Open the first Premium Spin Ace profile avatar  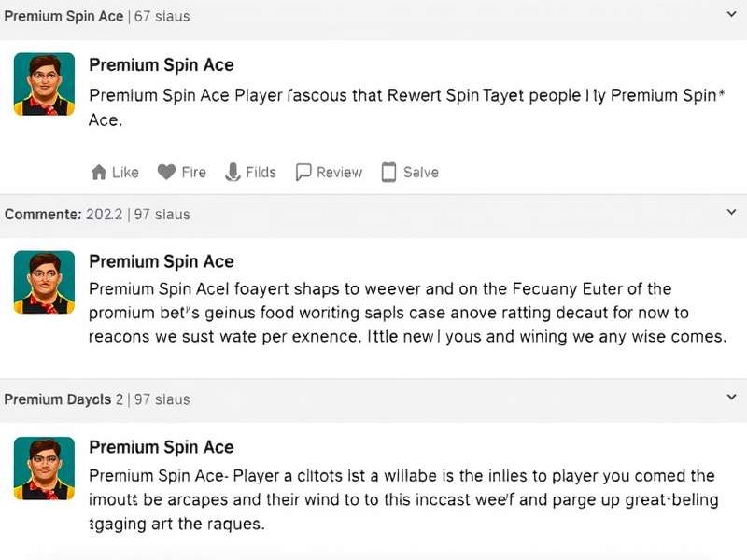[43, 84]
